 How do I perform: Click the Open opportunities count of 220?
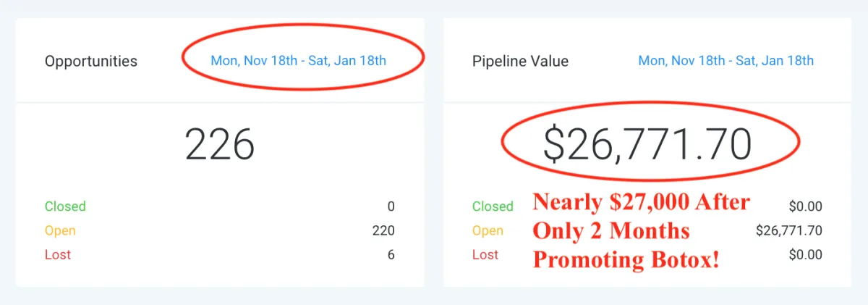(x=383, y=231)
